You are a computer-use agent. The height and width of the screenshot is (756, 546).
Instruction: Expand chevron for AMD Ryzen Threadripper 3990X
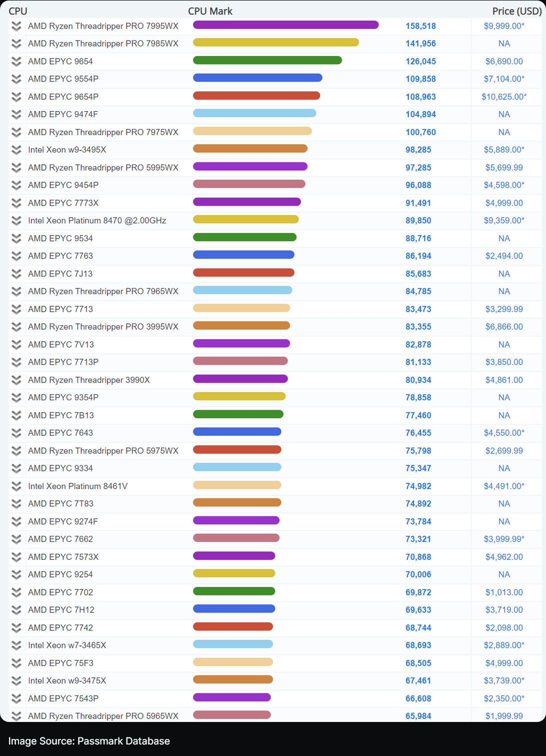pyautogui.click(x=16, y=380)
